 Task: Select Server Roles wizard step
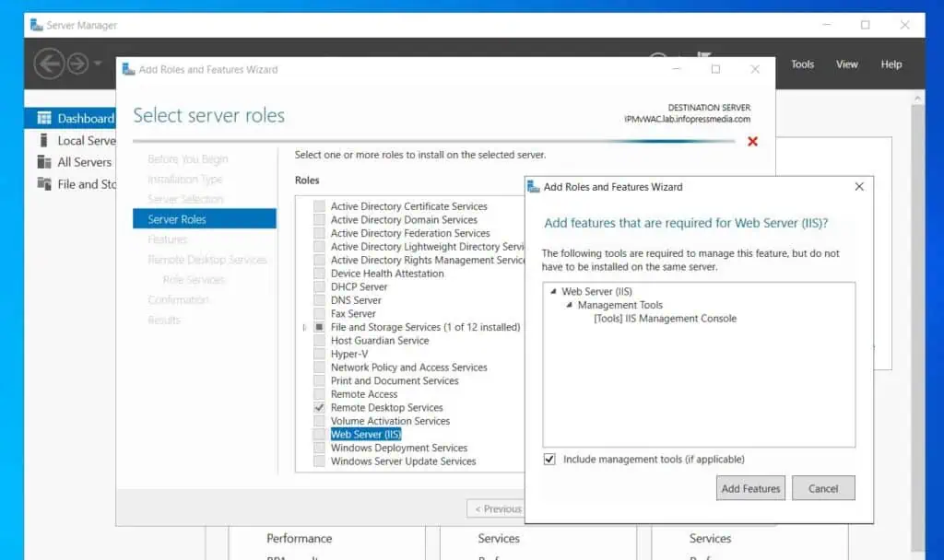coord(205,219)
